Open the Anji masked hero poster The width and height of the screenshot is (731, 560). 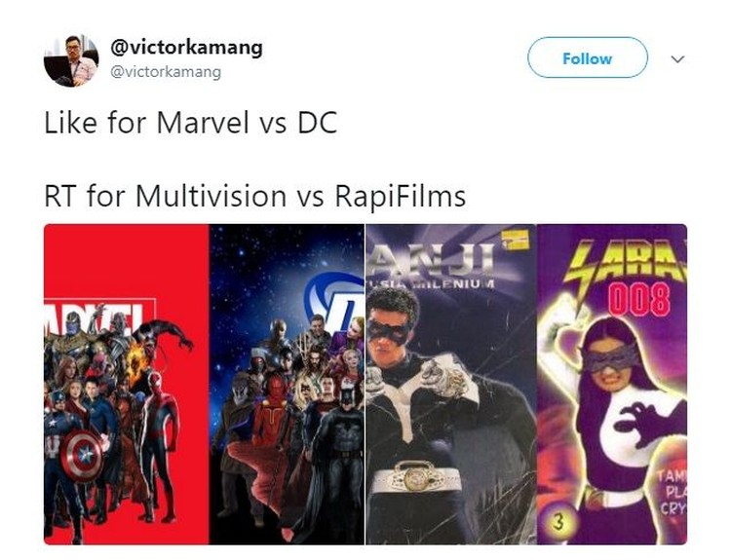click(x=451, y=384)
